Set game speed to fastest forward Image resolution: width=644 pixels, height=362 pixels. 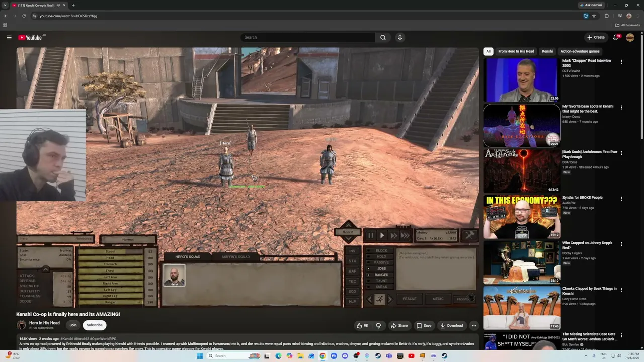[x=405, y=235]
